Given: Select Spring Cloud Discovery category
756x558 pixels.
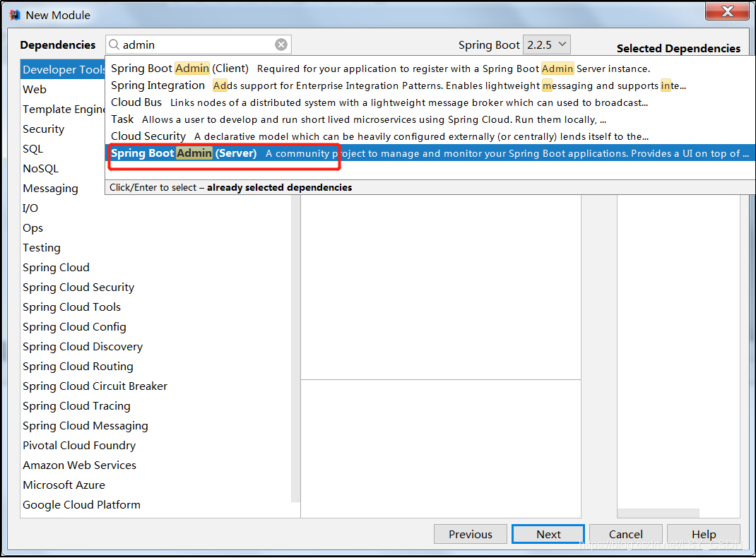Looking at the screenshot, I should (x=155, y=346).
